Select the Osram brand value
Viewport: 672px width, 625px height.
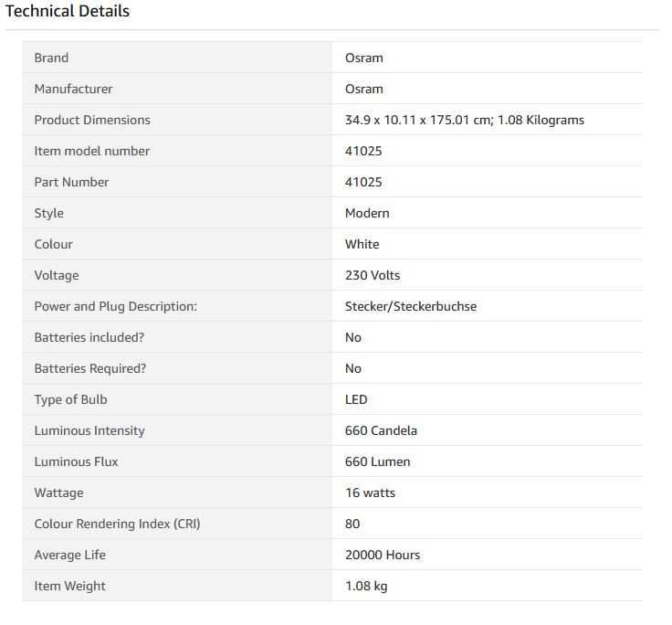363,58
